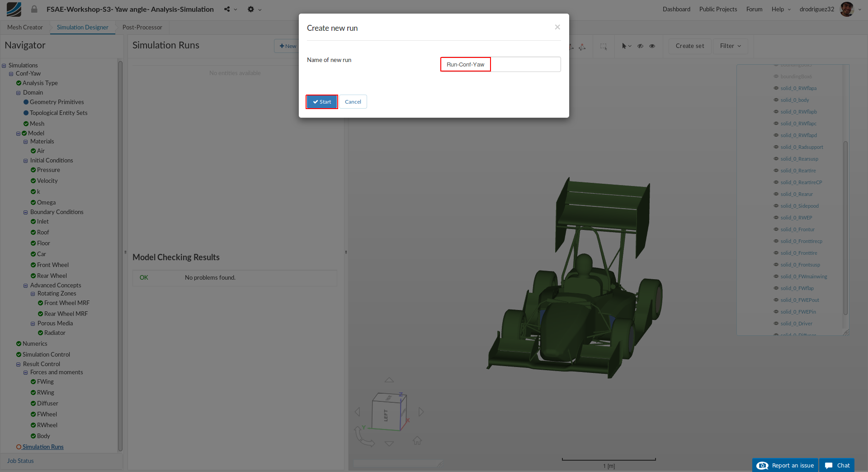868x472 pixels.
Task: Open the cursor selection mode dropdown
Action: coord(626,46)
